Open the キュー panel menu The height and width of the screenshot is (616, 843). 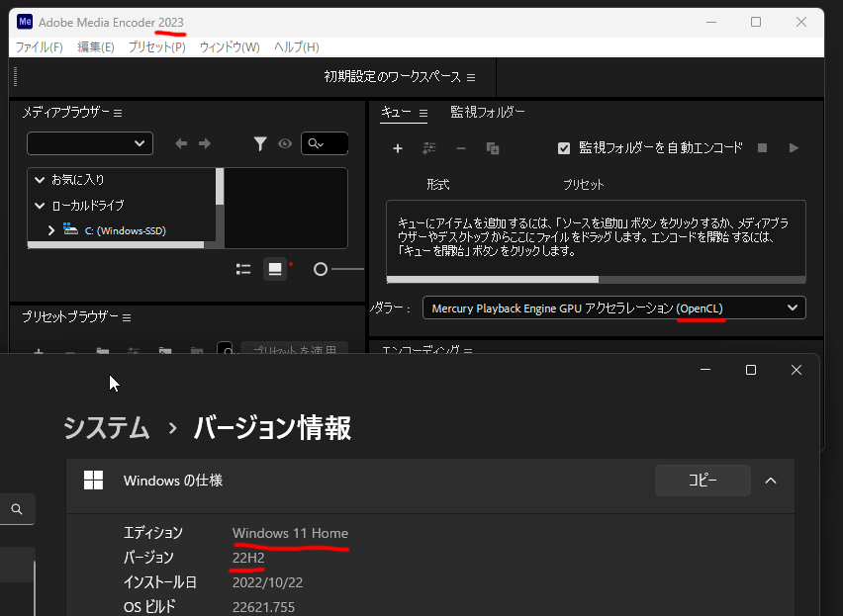point(423,114)
